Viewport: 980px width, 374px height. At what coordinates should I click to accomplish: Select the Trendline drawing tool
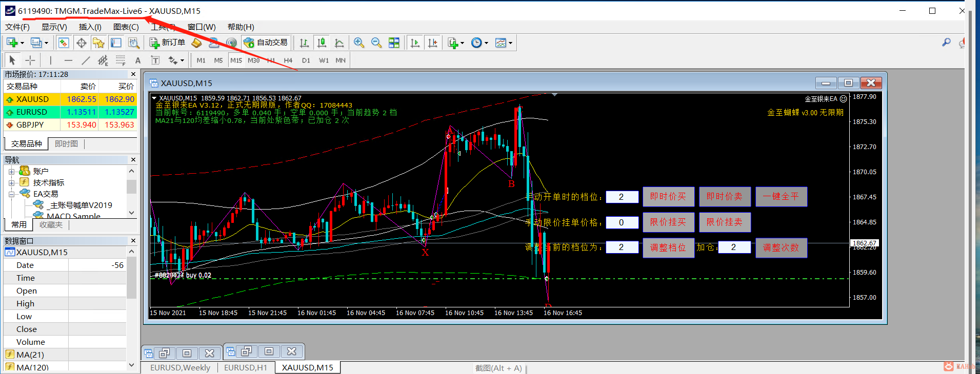pyautogui.click(x=86, y=60)
